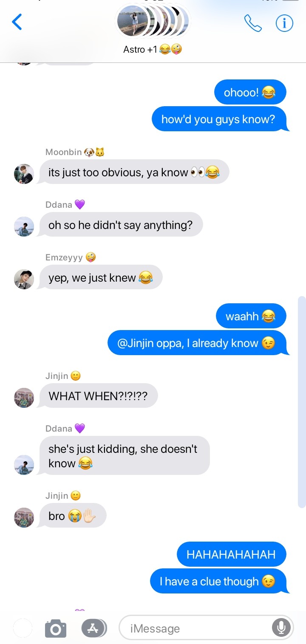Tap Jinjin's avatar beside WHAT WHEN message

point(24,398)
